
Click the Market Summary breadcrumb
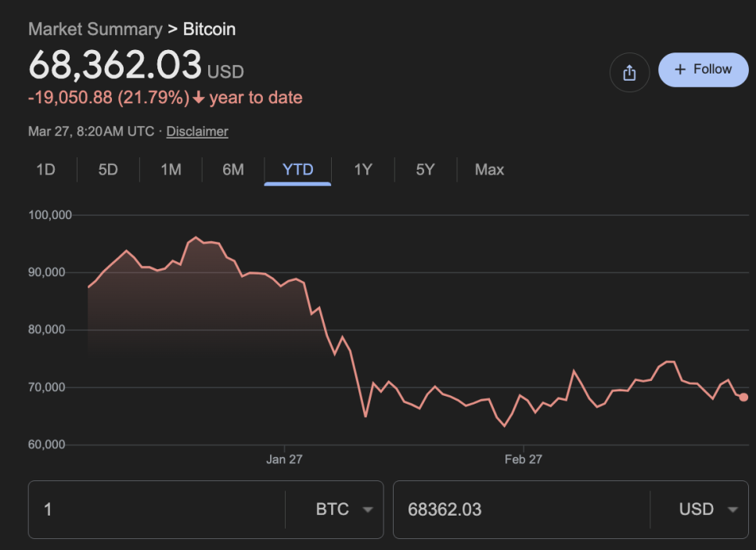click(x=95, y=30)
